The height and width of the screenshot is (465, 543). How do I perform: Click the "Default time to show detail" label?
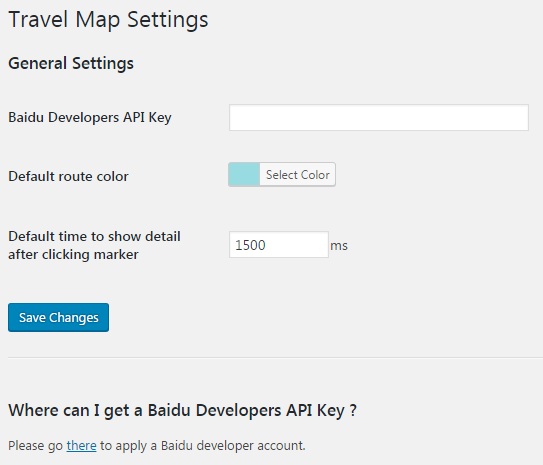point(94,245)
